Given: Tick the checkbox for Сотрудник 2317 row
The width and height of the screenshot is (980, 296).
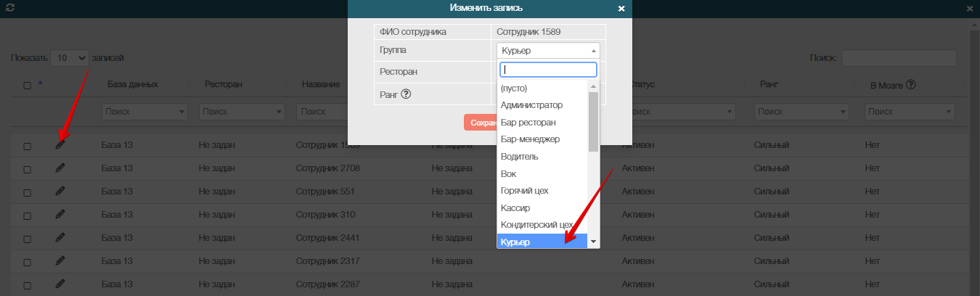Looking at the screenshot, I should click(x=28, y=261).
